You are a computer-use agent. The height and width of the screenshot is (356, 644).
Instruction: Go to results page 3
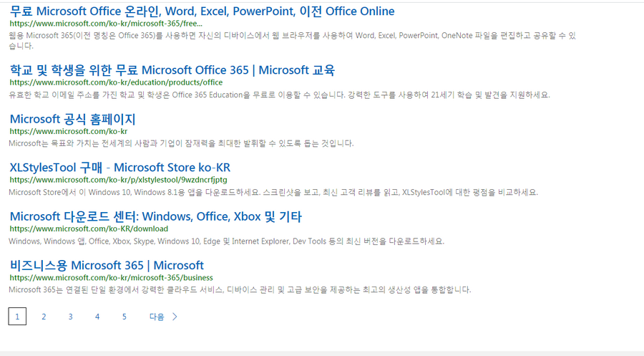[71, 317]
